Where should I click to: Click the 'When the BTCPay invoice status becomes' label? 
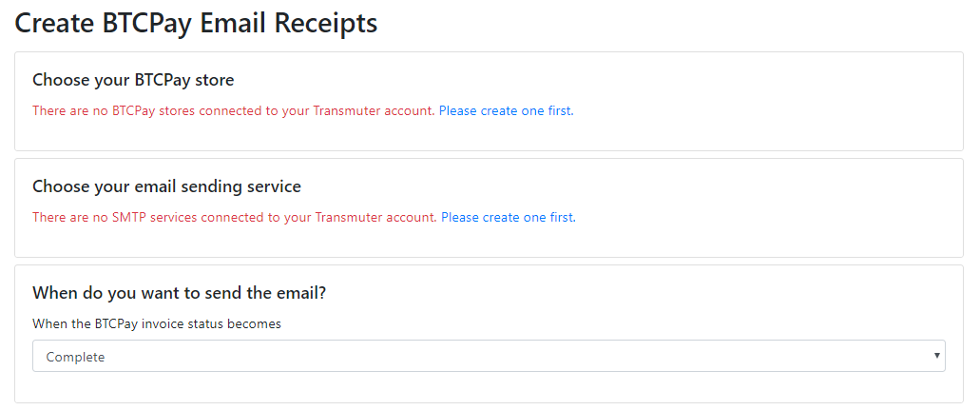click(x=157, y=324)
